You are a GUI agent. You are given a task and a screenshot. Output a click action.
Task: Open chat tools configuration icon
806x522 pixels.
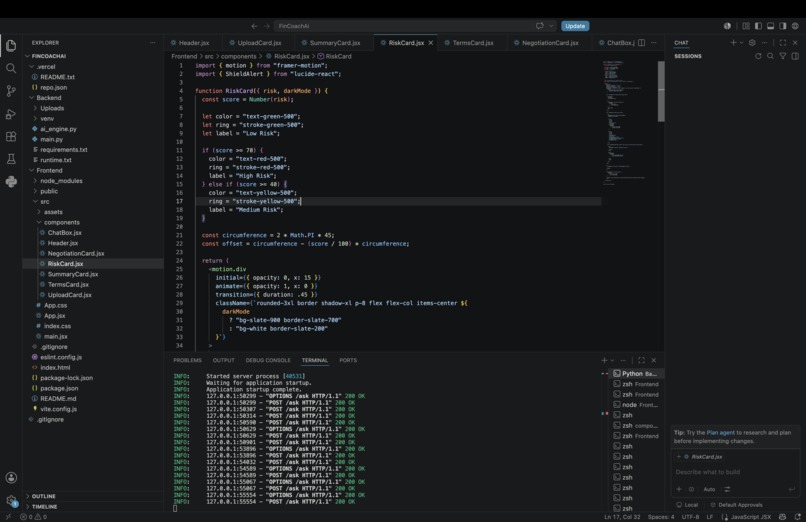727,489
